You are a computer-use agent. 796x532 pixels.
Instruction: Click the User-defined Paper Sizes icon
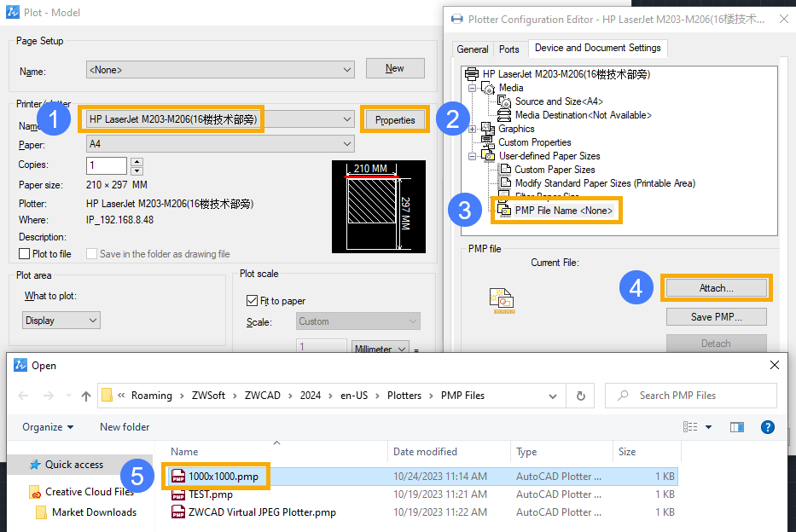488,156
